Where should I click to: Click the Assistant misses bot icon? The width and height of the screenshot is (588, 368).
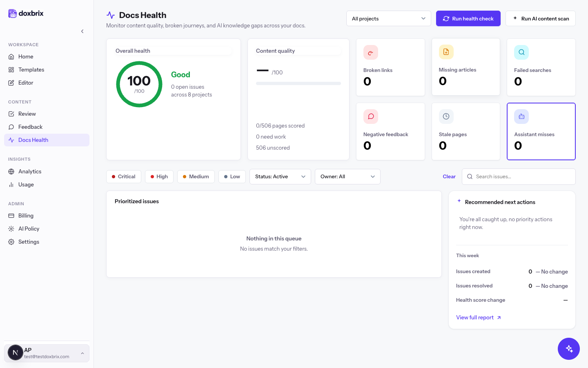click(521, 117)
